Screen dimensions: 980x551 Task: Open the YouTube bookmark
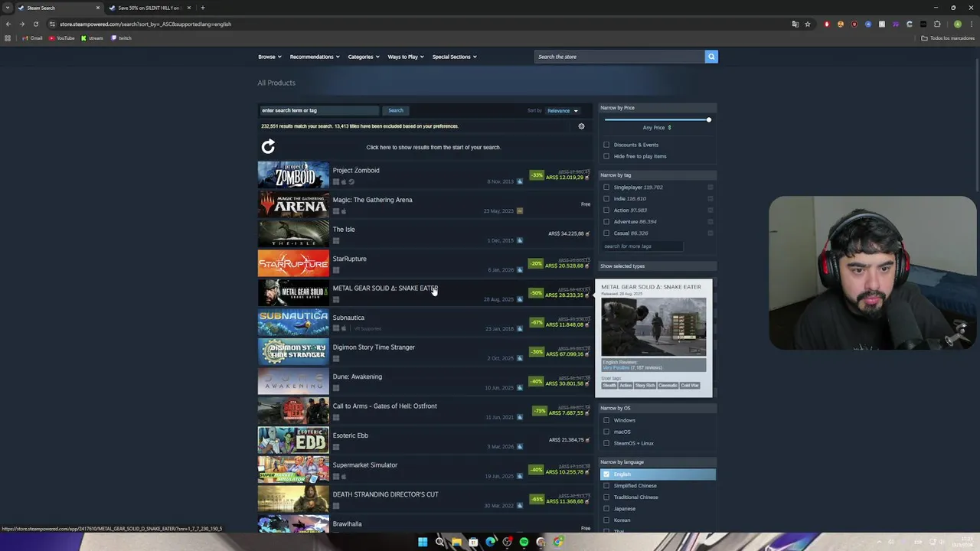(x=61, y=38)
